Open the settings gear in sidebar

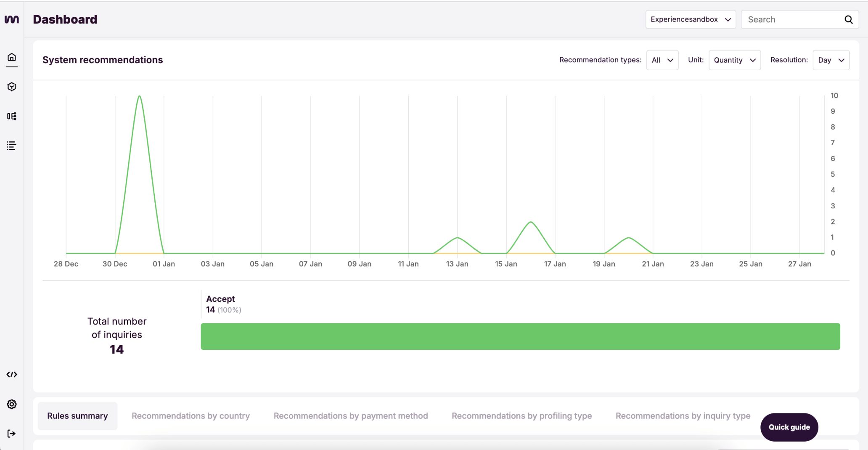12,404
